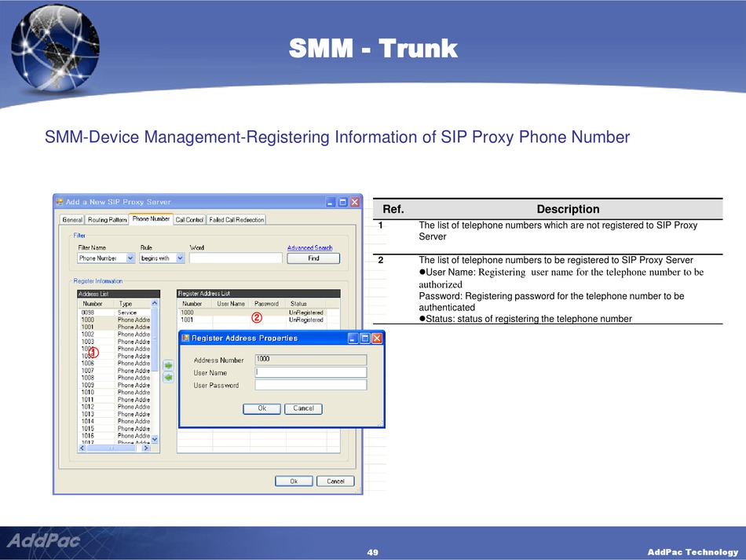
Task: Select row 1016 in the Address List
Action: click(115, 436)
